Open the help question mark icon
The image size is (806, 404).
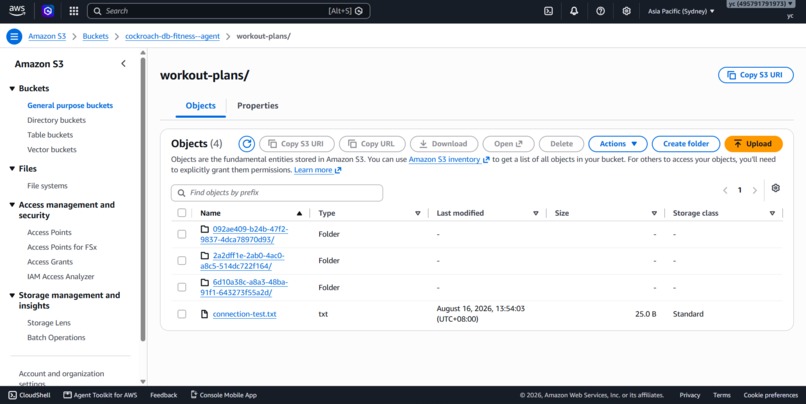click(x=600, y=11)
